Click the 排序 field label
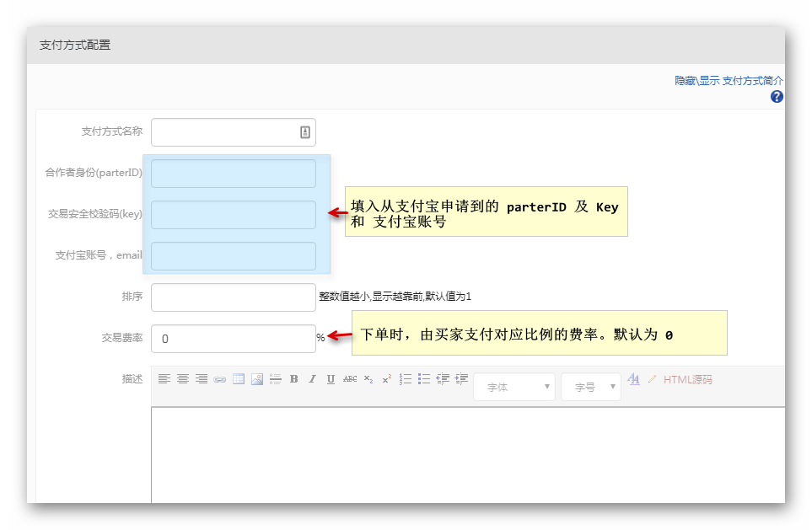This screenshot has width=812, height=530. pos(132,296)
